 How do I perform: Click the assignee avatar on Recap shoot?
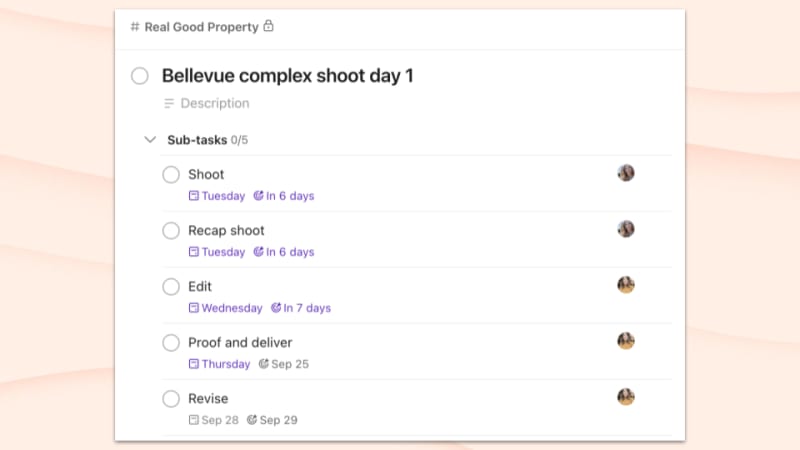(626, 229)
